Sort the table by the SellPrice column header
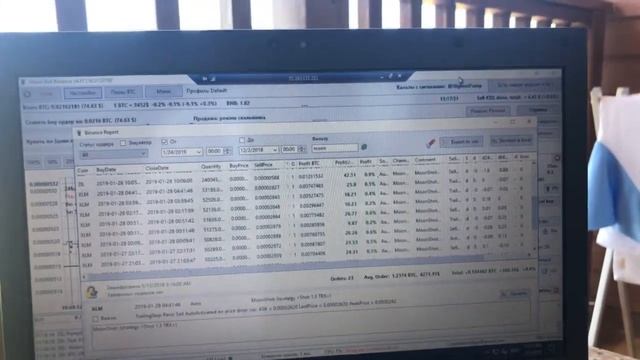 [x=263, y=165]
